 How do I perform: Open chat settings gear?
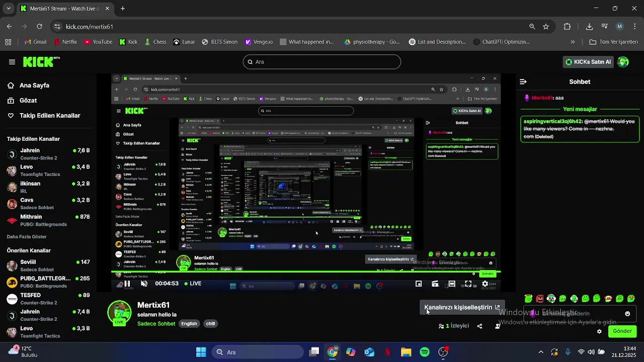pyautogui.click(x=599, y=331)
